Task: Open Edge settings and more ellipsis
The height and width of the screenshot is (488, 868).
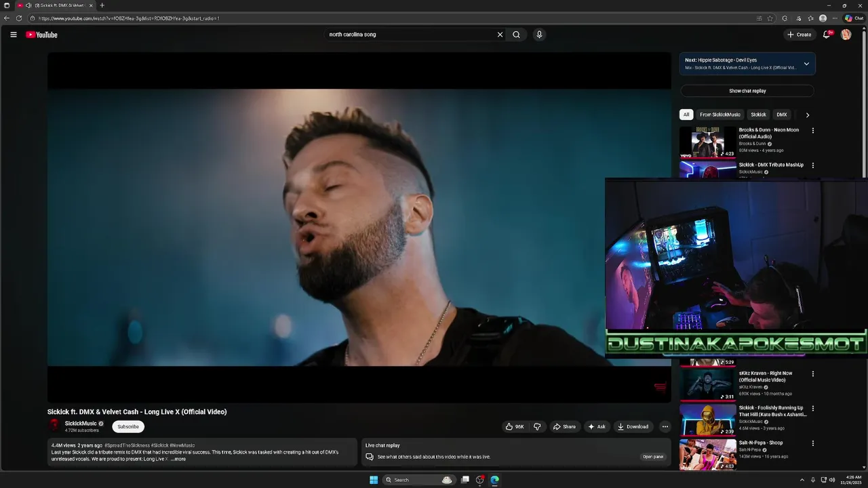Action: point(835,18)
